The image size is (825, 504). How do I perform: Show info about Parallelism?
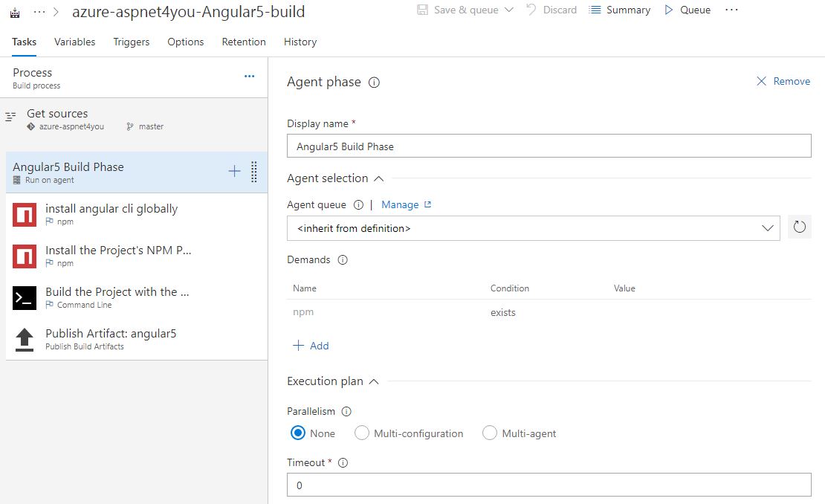[346, 411]
